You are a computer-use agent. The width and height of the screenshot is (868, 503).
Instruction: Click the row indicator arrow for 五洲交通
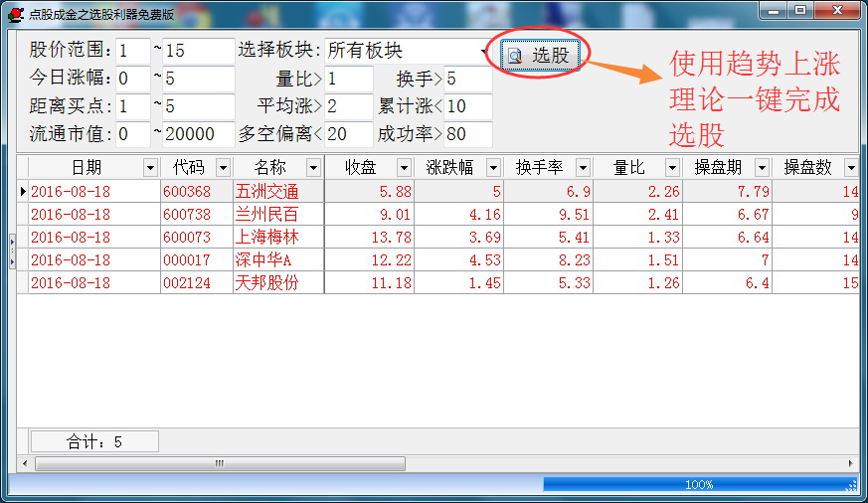[x=23, y=192]
